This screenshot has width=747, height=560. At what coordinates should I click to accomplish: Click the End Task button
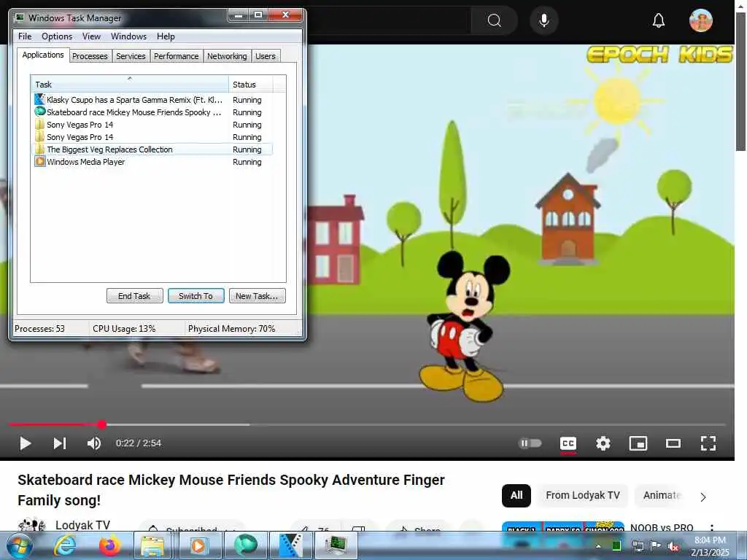134,296
